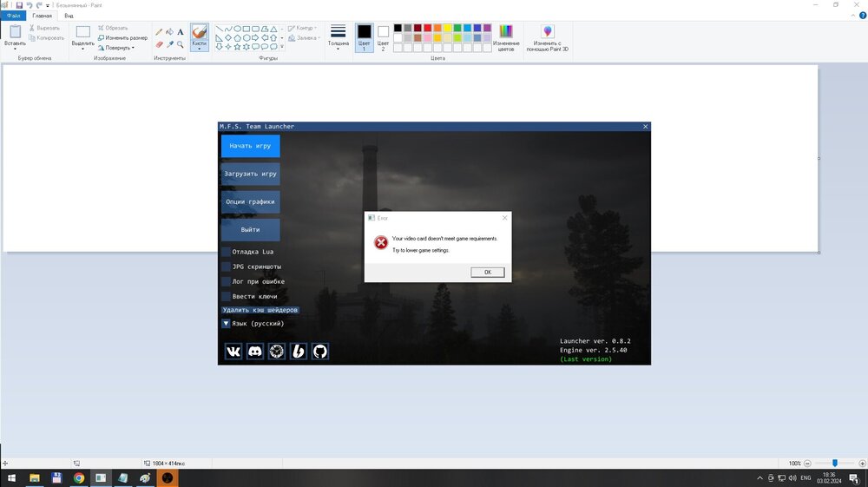Select the Eraser tool in Paint

point(160,44)
